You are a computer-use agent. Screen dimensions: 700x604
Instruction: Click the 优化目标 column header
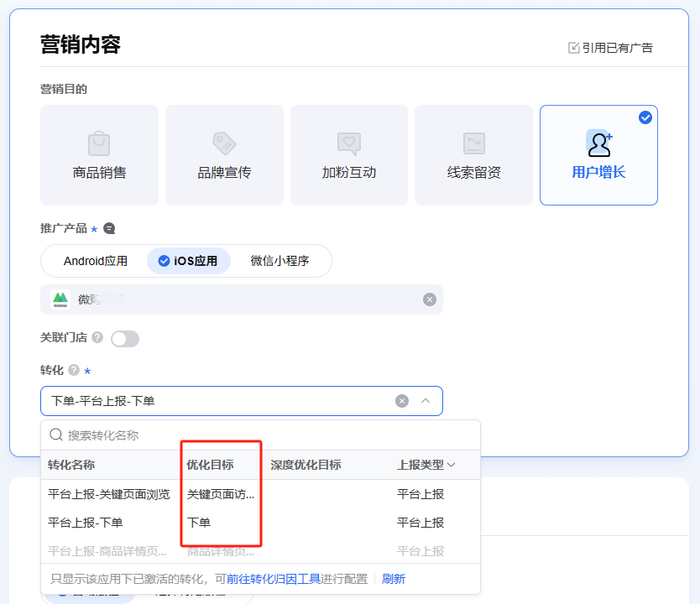click(x=211, y=465)
